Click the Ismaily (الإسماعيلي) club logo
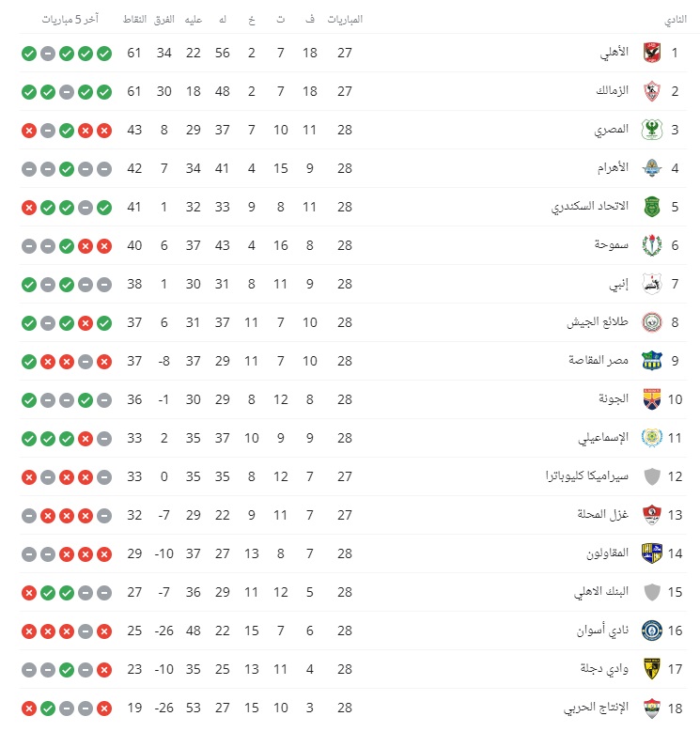700x732 pixels. (651, 438)
